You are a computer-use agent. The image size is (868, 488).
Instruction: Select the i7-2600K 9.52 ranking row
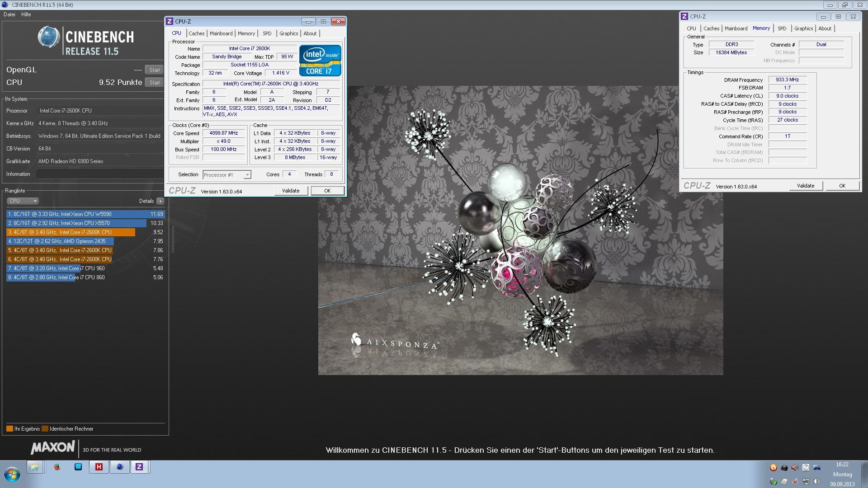(x=85, y=232)
